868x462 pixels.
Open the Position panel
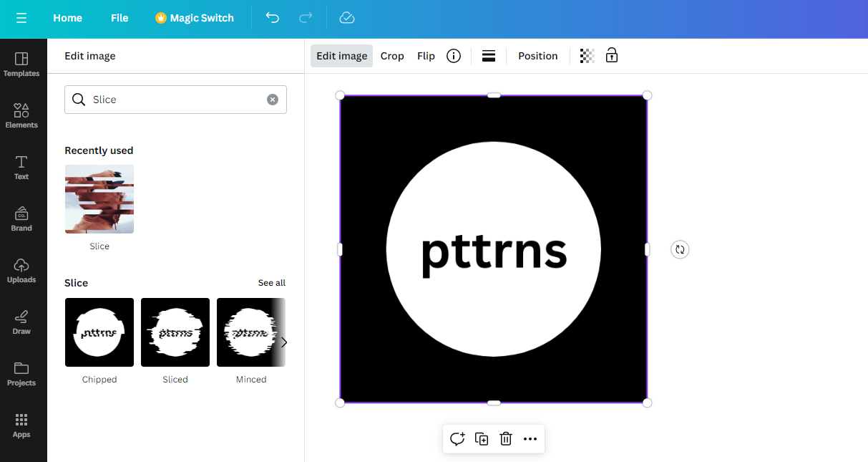(537, 56)
